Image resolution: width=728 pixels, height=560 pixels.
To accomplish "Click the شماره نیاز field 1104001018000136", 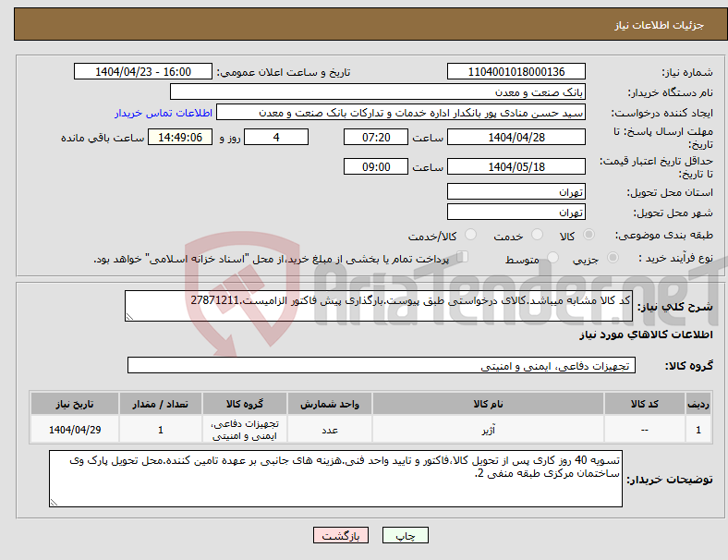I will click(516, 71).
